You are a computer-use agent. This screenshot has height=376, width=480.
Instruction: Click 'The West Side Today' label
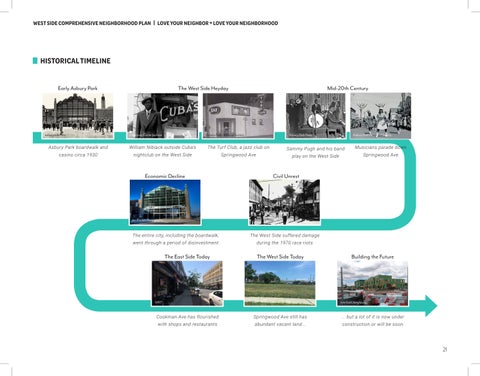(280, 257)
